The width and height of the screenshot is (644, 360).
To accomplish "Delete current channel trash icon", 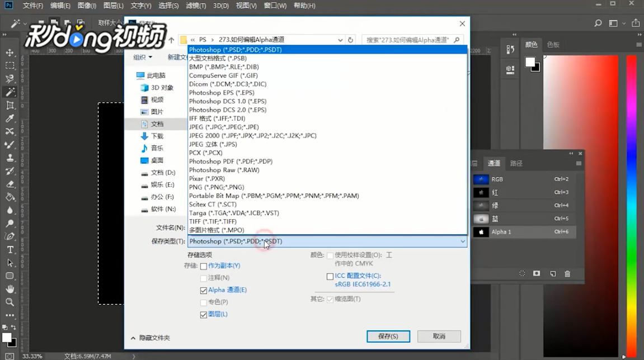I will tap(567, 273).
